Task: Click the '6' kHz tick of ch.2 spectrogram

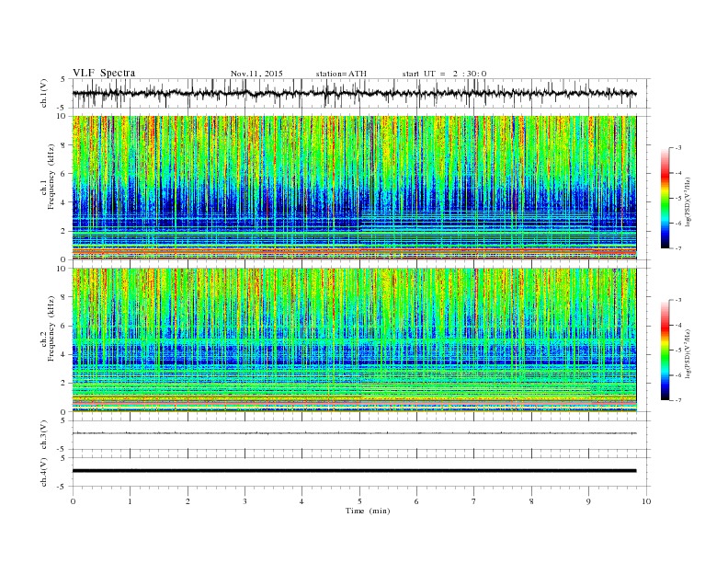Action: point(64,326)
